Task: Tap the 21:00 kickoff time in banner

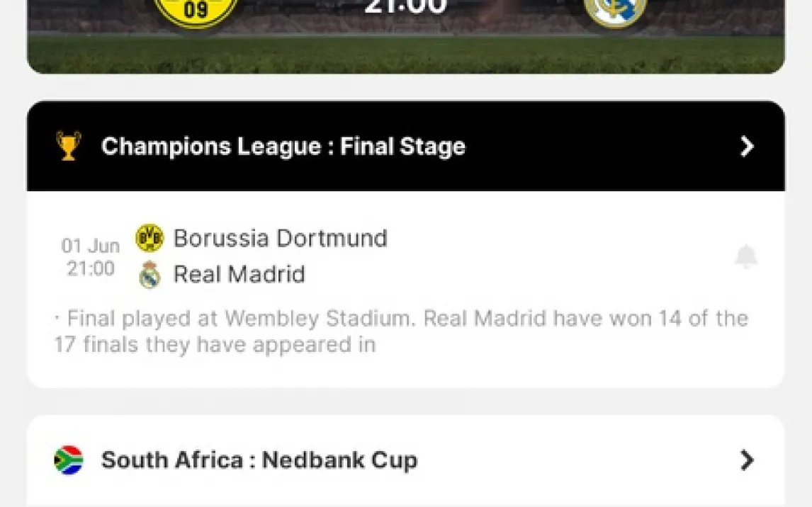Action: tap(405, 7)
